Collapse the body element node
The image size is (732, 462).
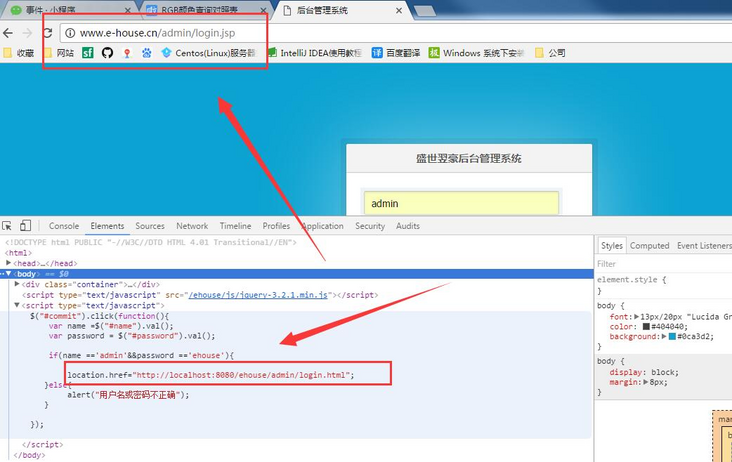(x=8, y=273)
